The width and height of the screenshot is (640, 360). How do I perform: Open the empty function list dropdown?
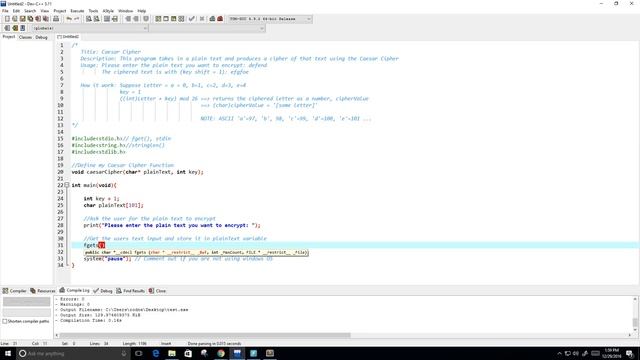click(x=207, y=28)
